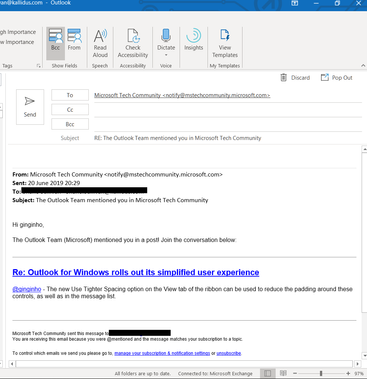Pop Out the reply window
Viewport: 367px width, 379px height.
click(x=336, y=78)
